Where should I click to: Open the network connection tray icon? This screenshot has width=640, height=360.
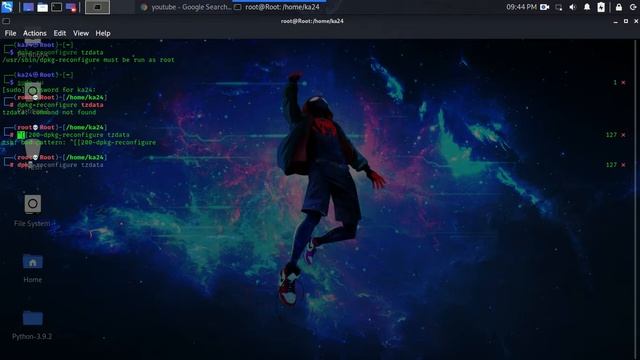[x=559, y=7]
